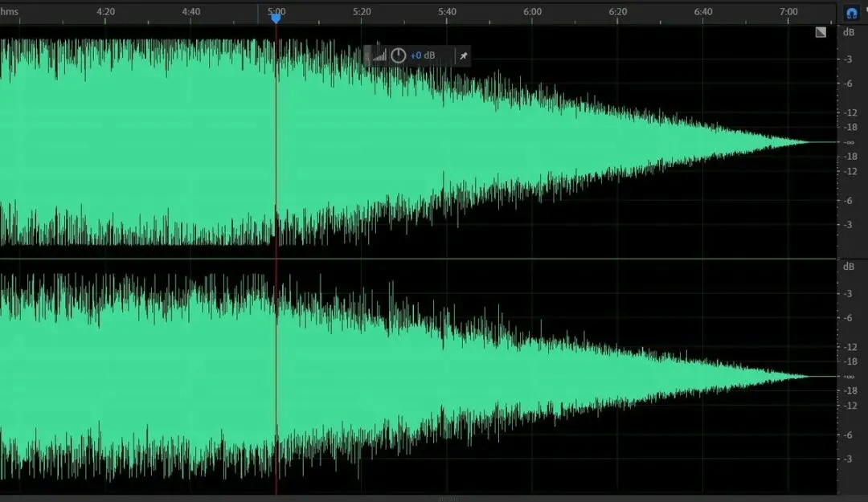This screenshot has width=868, height=502.
Task: Click the dB label of the upper channel scale
Action: 848,33
